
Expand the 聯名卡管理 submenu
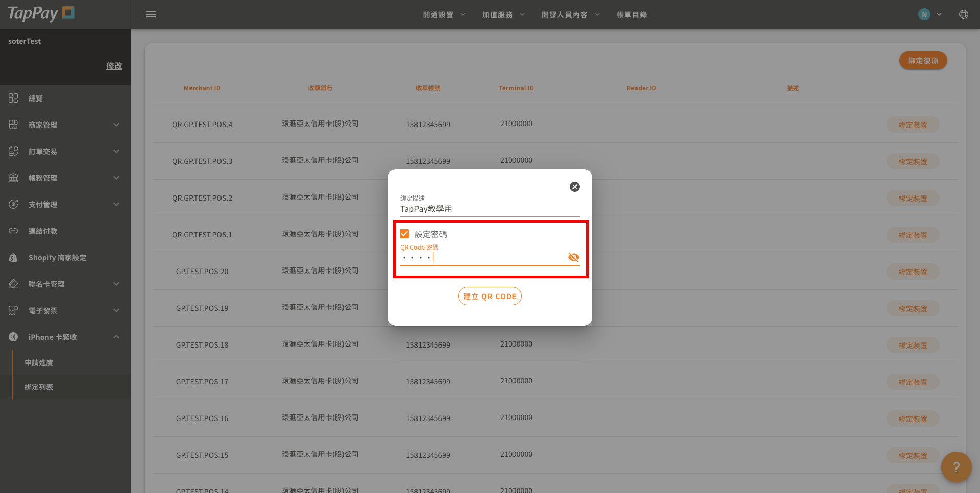tap(116, 284)
